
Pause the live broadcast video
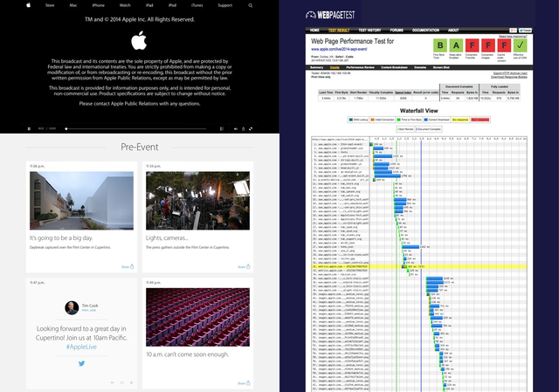point(29,128)
